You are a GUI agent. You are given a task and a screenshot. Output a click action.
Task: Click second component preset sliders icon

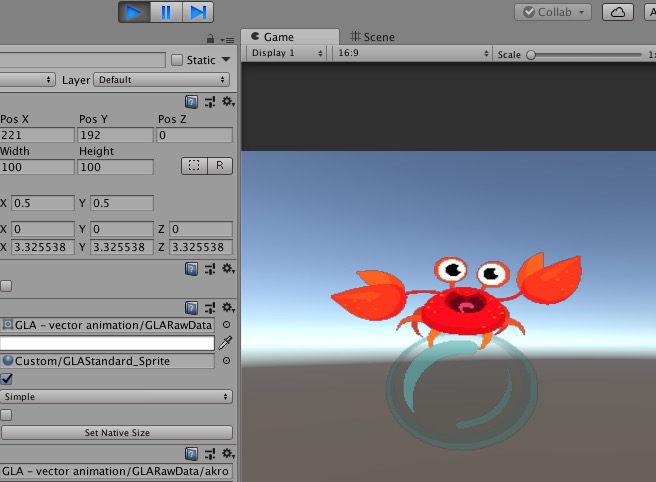(x=210, y=269)
